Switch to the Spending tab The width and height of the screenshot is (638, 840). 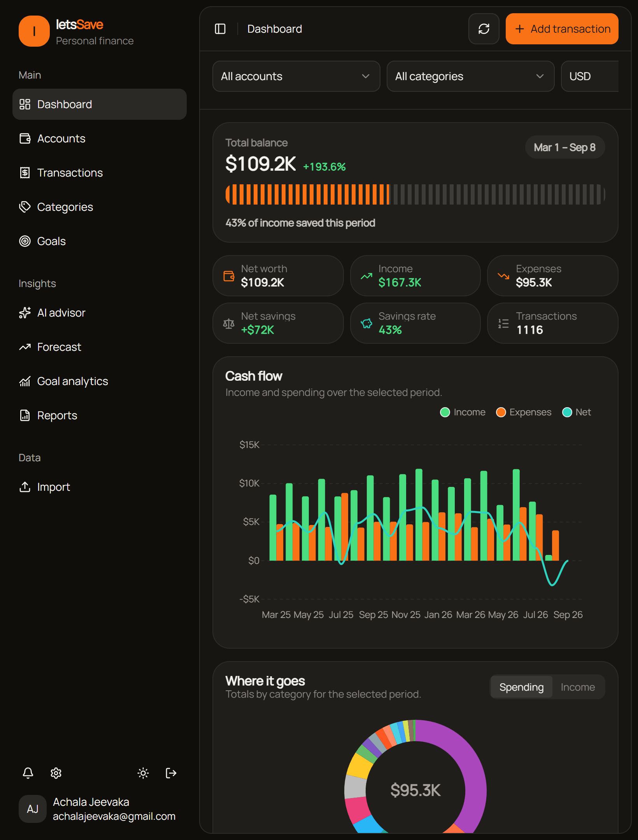tap(521, 687)
